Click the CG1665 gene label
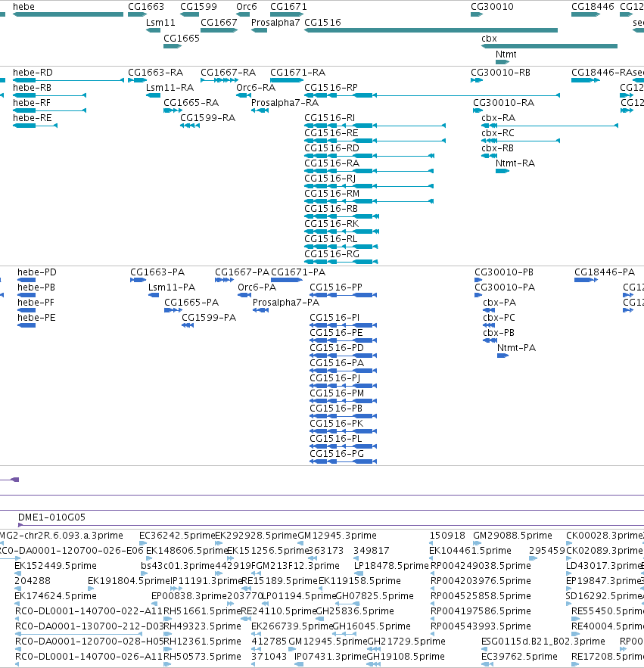The height and width of the screenshot is (668, 644). tap(182, 38)
